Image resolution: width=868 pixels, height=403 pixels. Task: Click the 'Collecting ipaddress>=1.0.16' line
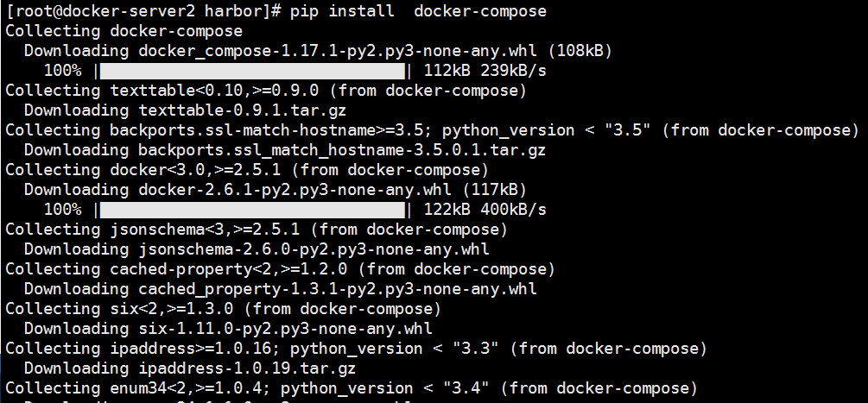coord(356,349)
